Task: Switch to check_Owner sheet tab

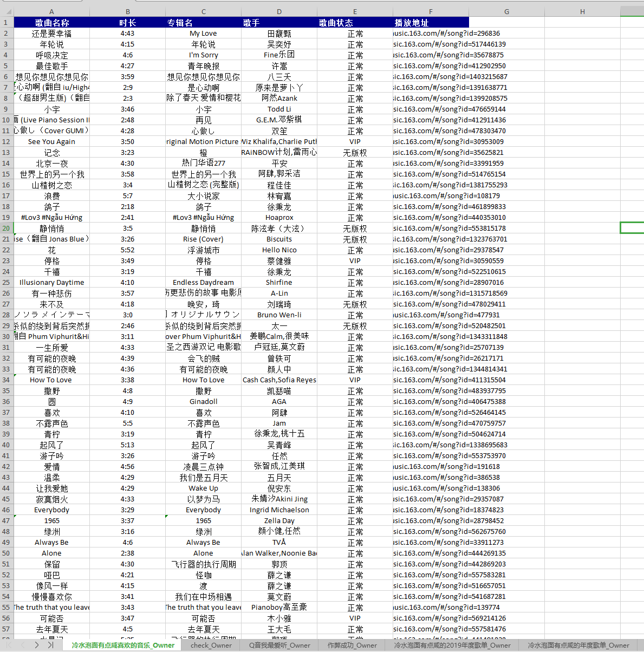Action: (211, 645)
